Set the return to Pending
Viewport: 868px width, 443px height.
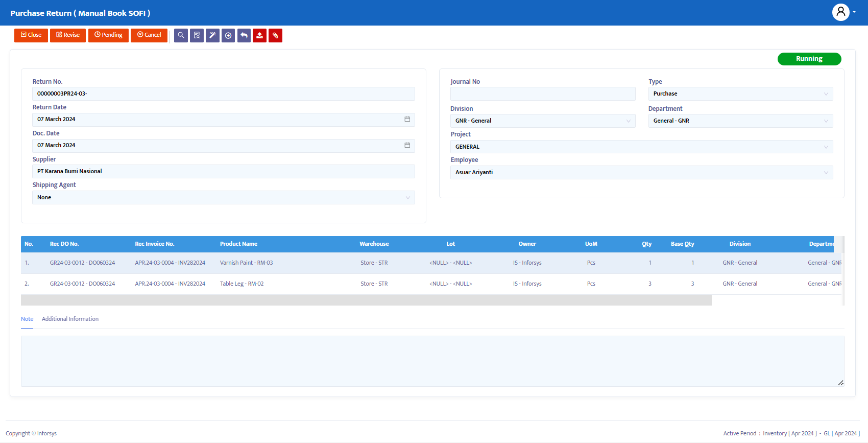(108, 35)
